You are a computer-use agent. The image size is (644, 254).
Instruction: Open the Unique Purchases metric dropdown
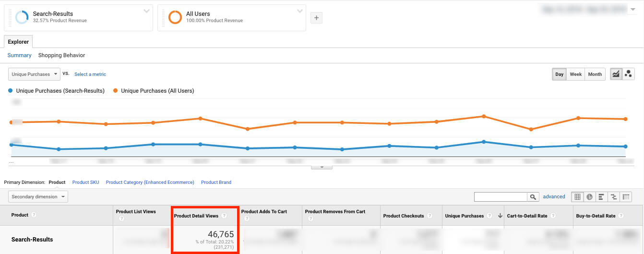click(34, 74)
